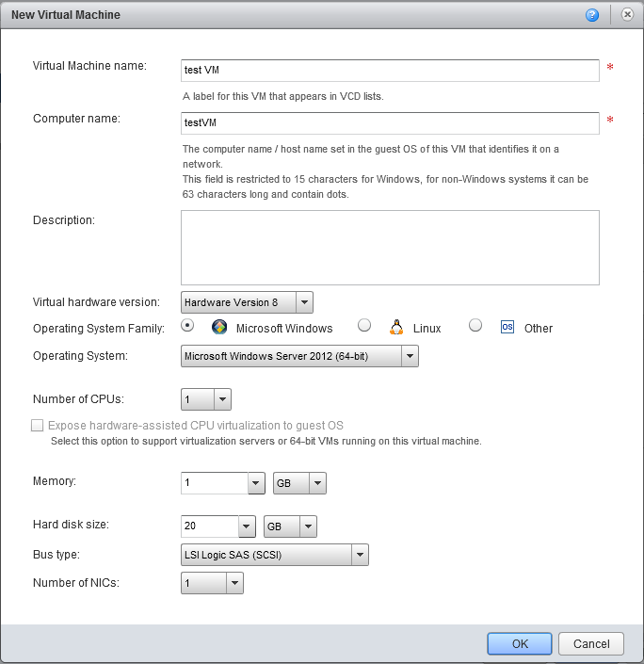Click the Number of CPUs label

point(78,399)
